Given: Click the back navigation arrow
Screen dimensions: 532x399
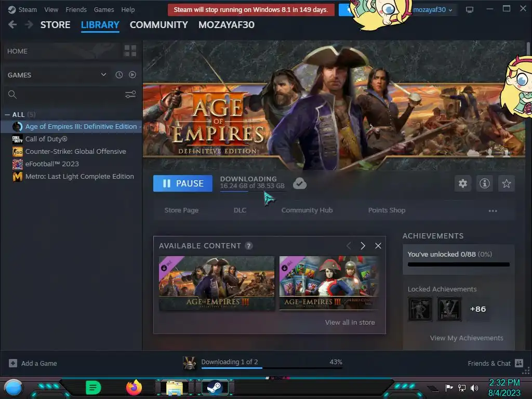Looking at the screenshot, I should point(12,24).
